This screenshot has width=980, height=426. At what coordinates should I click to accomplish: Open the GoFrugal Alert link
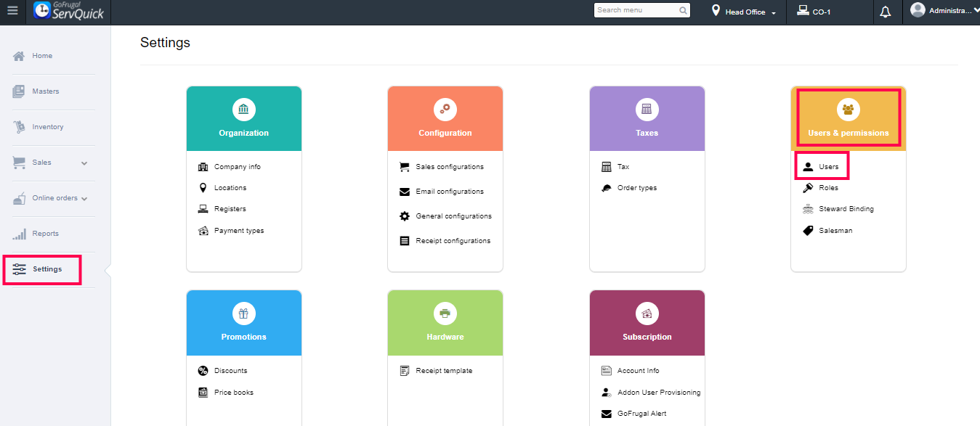click(642, 414)
